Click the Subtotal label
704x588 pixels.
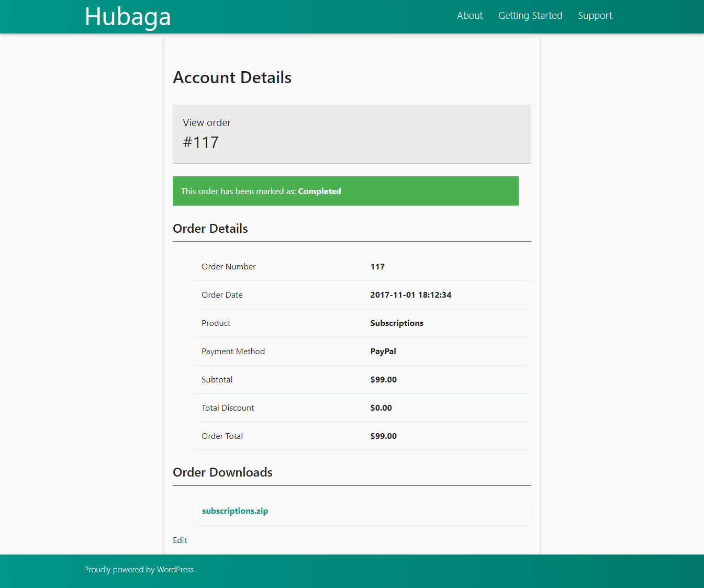point(217,380)
